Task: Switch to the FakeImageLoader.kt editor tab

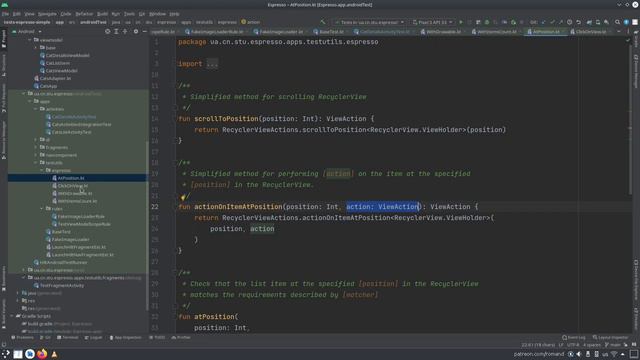Action: (281, 31)
